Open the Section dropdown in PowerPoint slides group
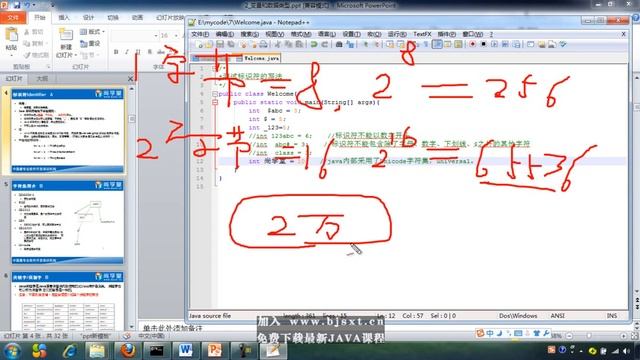 coord(90,55)
